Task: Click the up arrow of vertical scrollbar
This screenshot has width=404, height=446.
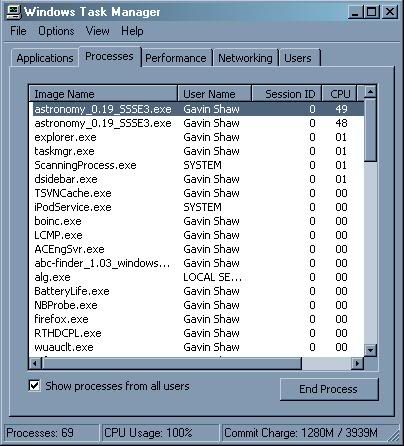Action: point(370,92)
